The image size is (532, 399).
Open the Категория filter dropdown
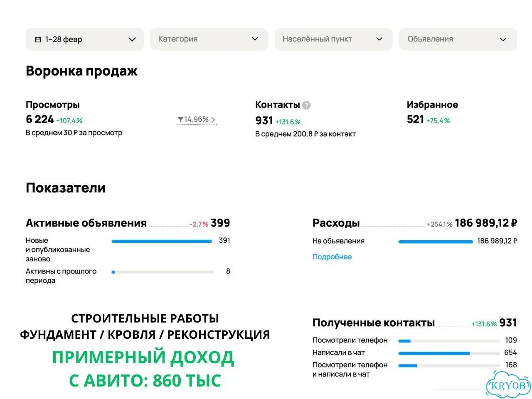209,39
